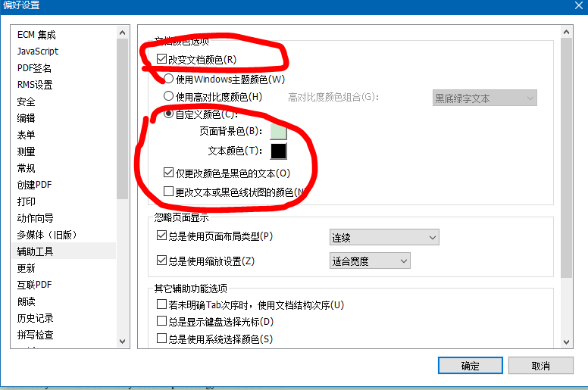Click category list scroll down arrow
The image size is (588, 390).
(122, 342)
